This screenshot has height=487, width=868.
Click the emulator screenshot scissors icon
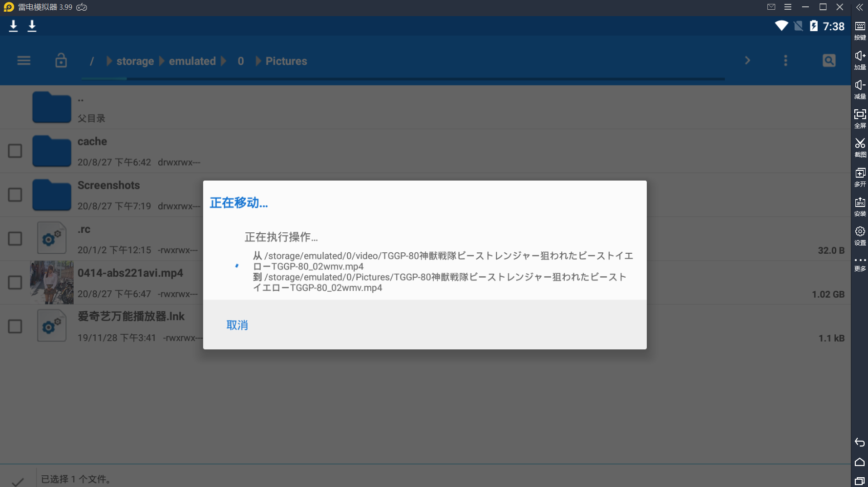click(x=860, y=146)
